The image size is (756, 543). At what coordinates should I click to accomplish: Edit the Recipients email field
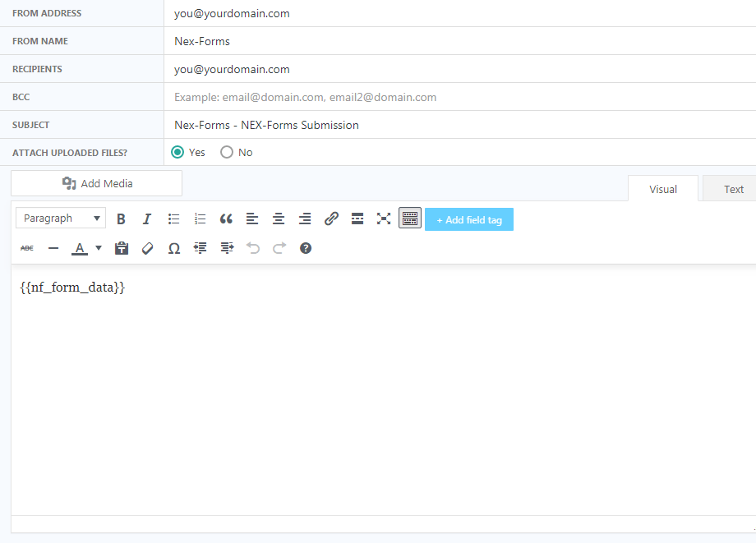pos(460,69)
